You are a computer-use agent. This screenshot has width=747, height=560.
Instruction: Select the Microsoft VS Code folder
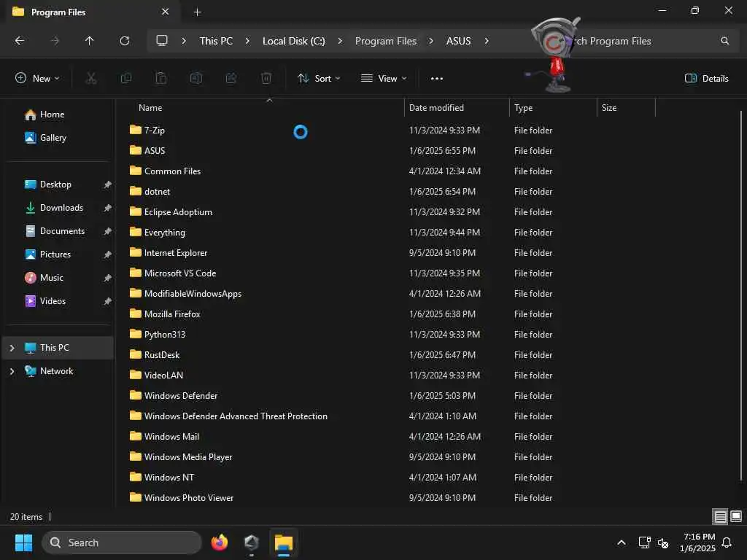[x=172, y=273]
